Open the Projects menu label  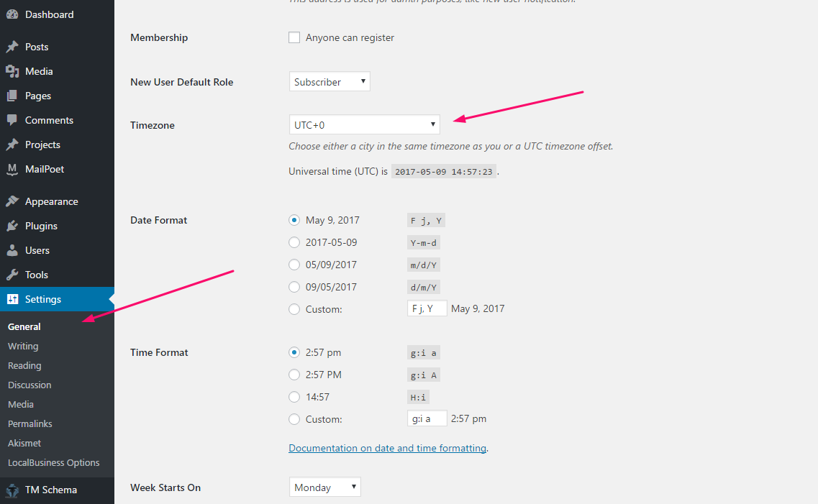coord(42,145)
